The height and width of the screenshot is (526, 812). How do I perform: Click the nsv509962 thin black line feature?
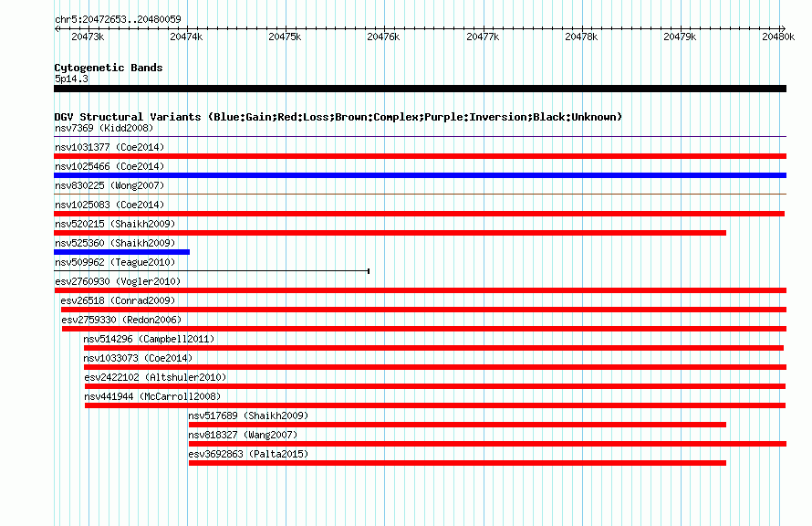(212, 271)
